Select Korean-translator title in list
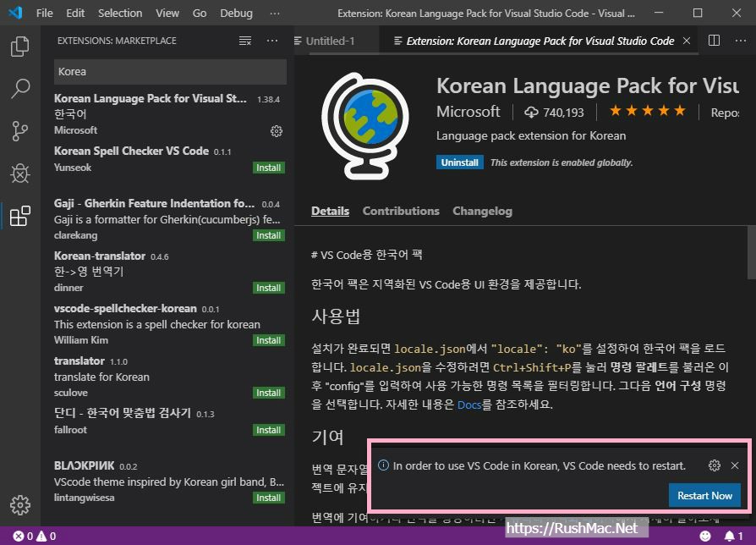Screen dimensions: 756x545 click(x=99, y=256)
